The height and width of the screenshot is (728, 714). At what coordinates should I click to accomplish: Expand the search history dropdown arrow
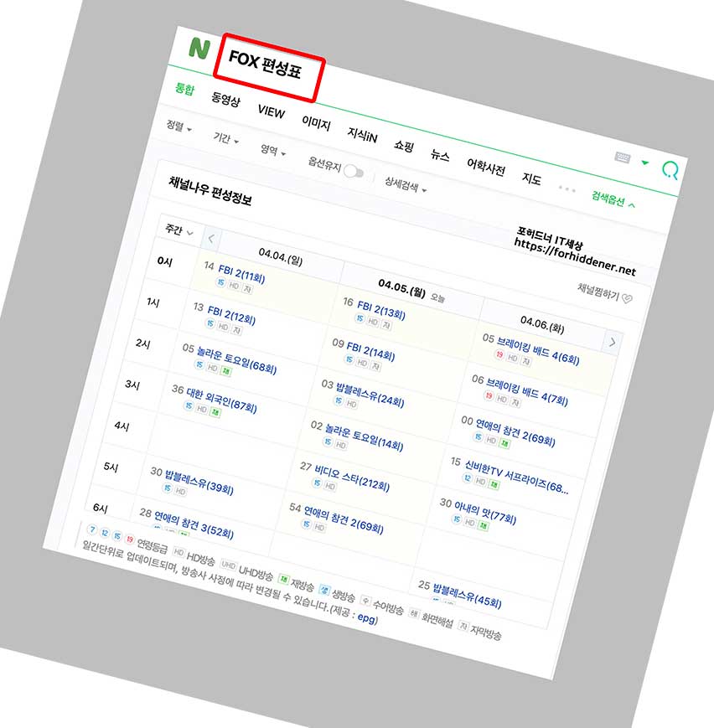(x=644, y=163)
